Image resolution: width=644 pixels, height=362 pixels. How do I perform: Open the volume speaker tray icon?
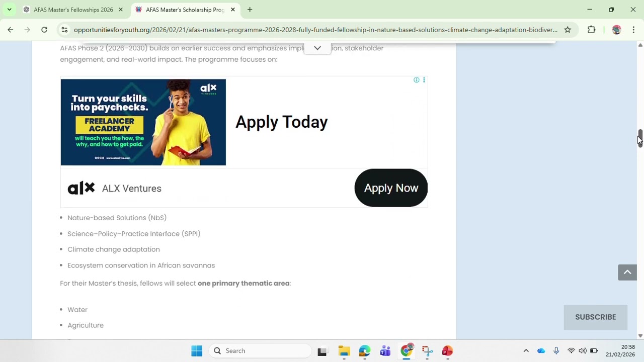pos(583,351)
